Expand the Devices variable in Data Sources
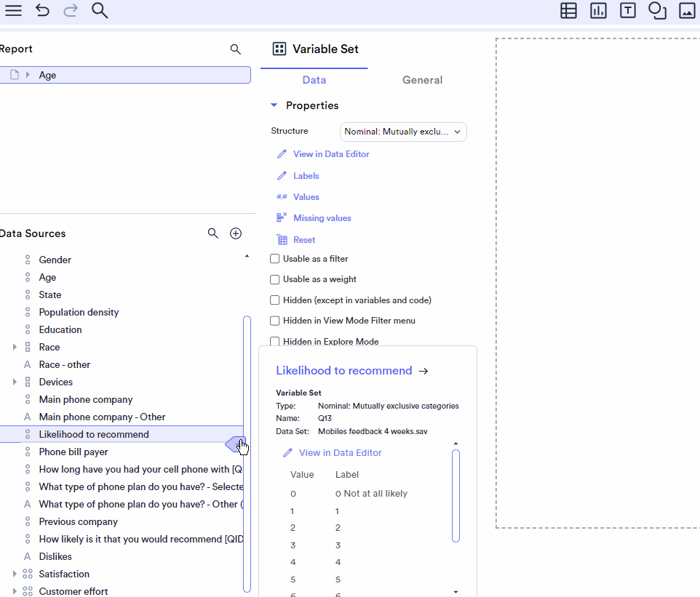 15,382
